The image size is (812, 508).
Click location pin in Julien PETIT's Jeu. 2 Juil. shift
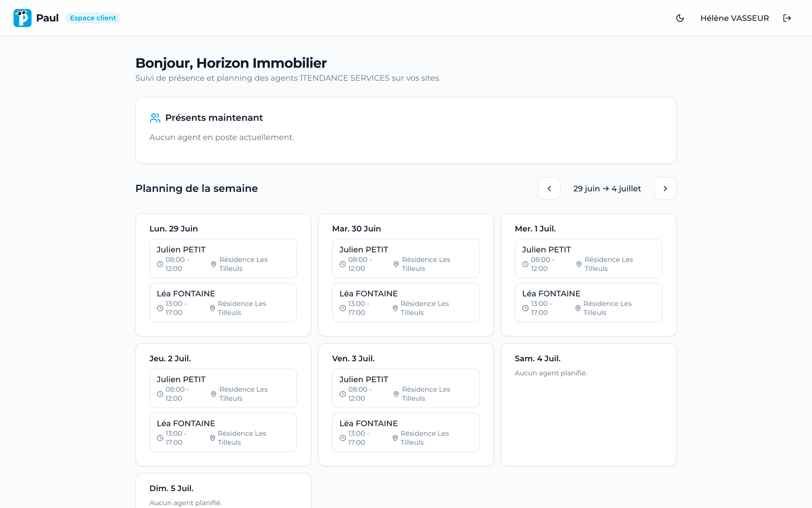[x=214, y=394]
